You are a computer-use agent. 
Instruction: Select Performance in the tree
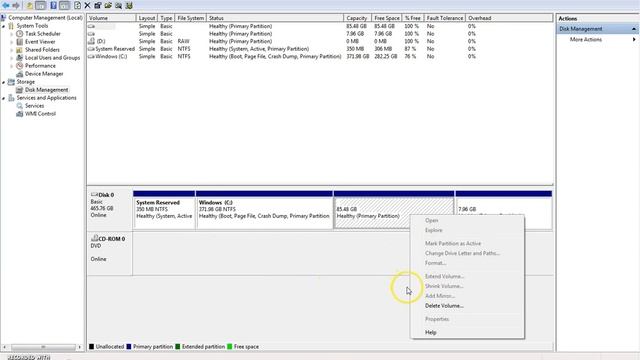click(x=40, y=66)
